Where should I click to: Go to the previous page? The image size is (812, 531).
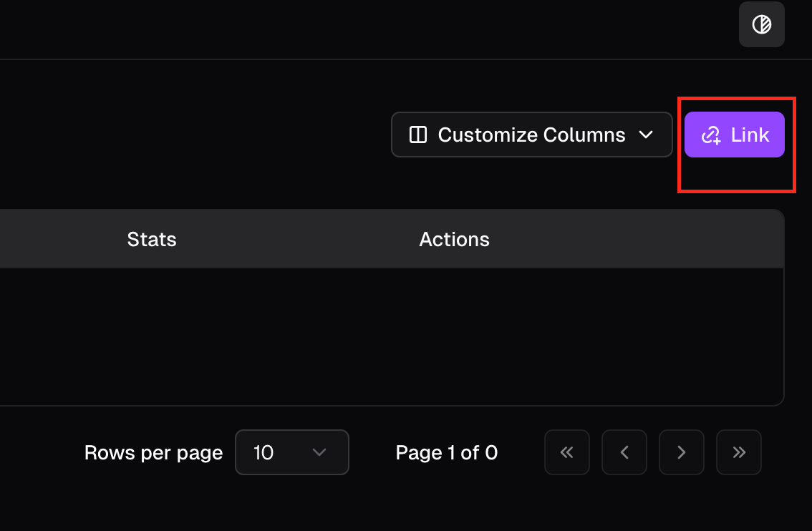click(624, 452)
